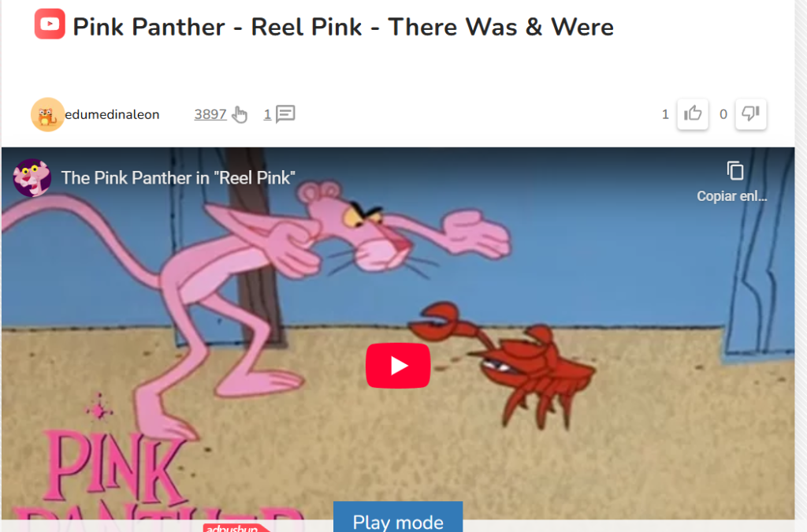Viewport: 807px width, 532px height.
Task: Open the edumedinaleon author avatar
Action: (x=47, y=114)
